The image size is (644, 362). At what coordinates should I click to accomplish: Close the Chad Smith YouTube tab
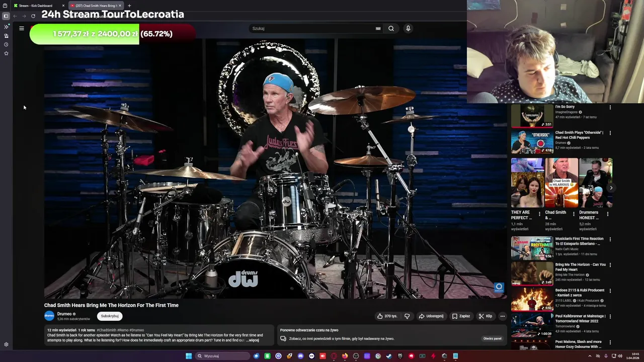[120, 6]
